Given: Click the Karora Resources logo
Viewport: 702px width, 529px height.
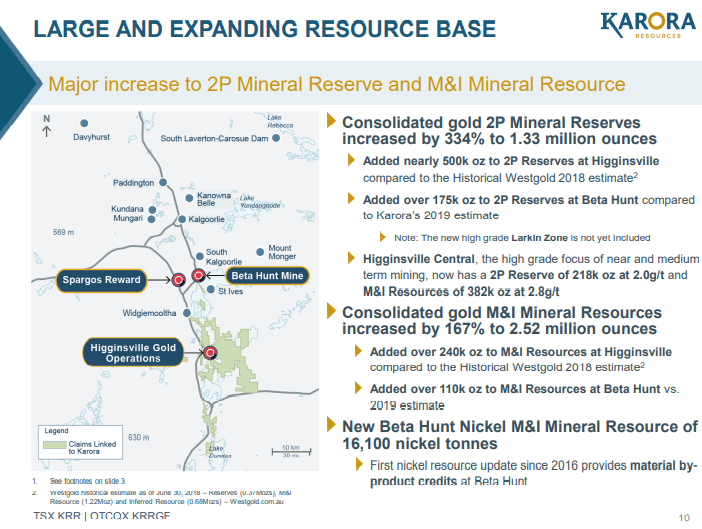Looking at the screenshot, I should click(x=648, y=26).
